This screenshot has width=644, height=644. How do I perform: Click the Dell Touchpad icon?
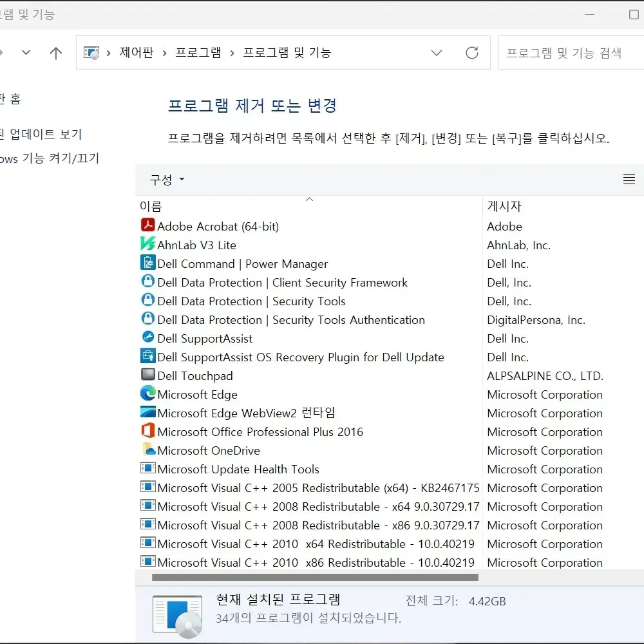(148, 374)
